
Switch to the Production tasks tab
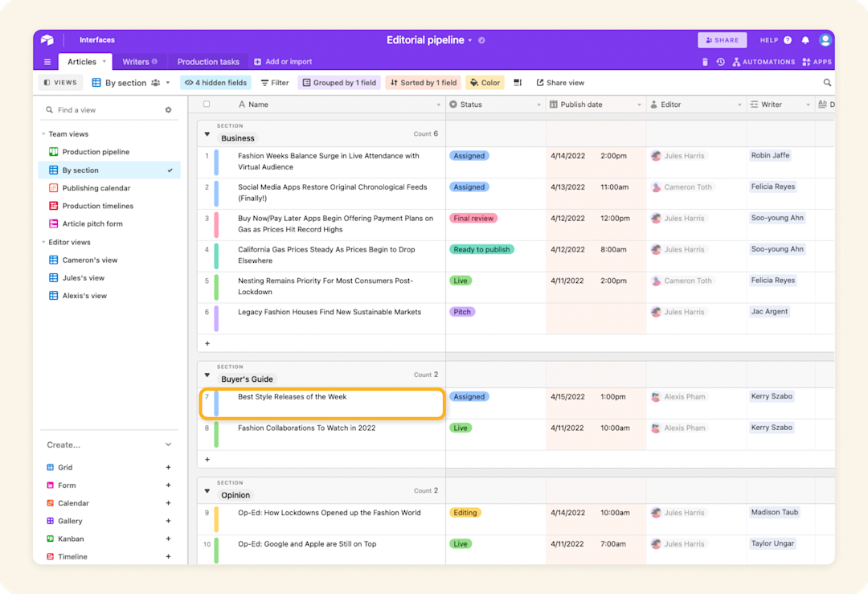click(207, 61)
